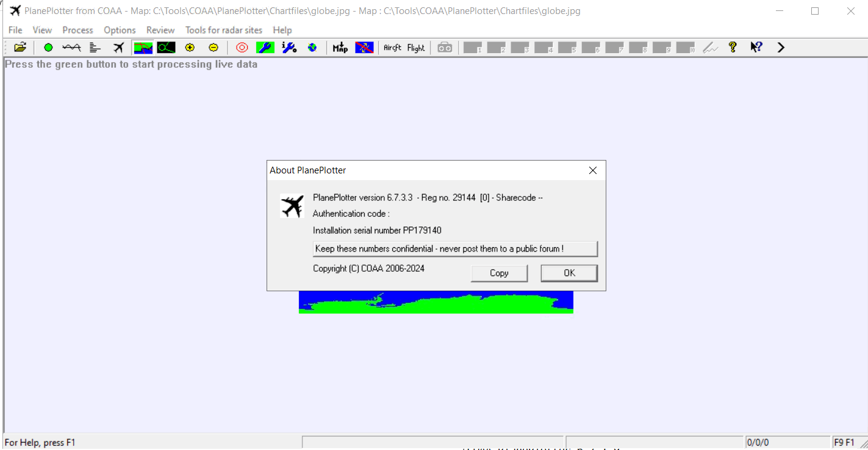Viewport: 868px width, 450px height.
Task: Expand the Options menu
Action: click(120, 30)
